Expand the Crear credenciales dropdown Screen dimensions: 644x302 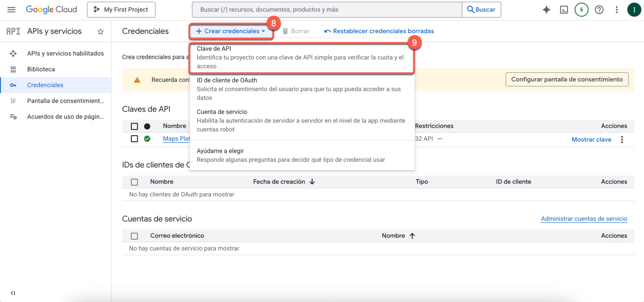point(231,31)
